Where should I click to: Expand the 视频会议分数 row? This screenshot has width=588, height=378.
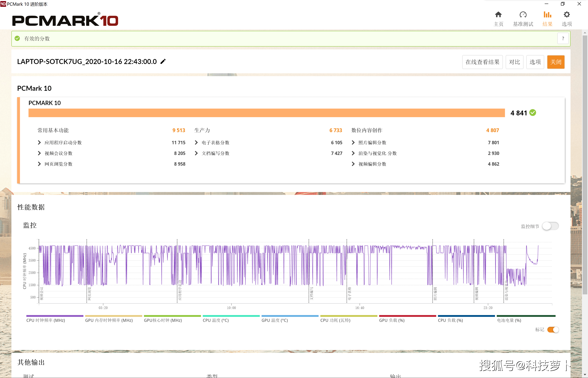tap(39, 153)
